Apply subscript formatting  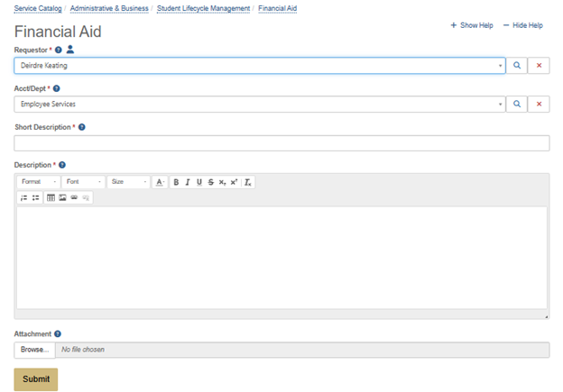222,182
